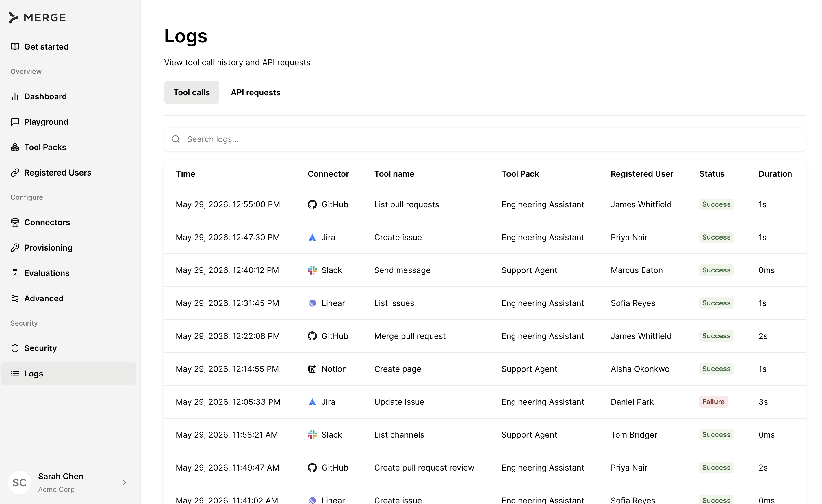
Task: Switch to the API requests tab
Action: 255,92
